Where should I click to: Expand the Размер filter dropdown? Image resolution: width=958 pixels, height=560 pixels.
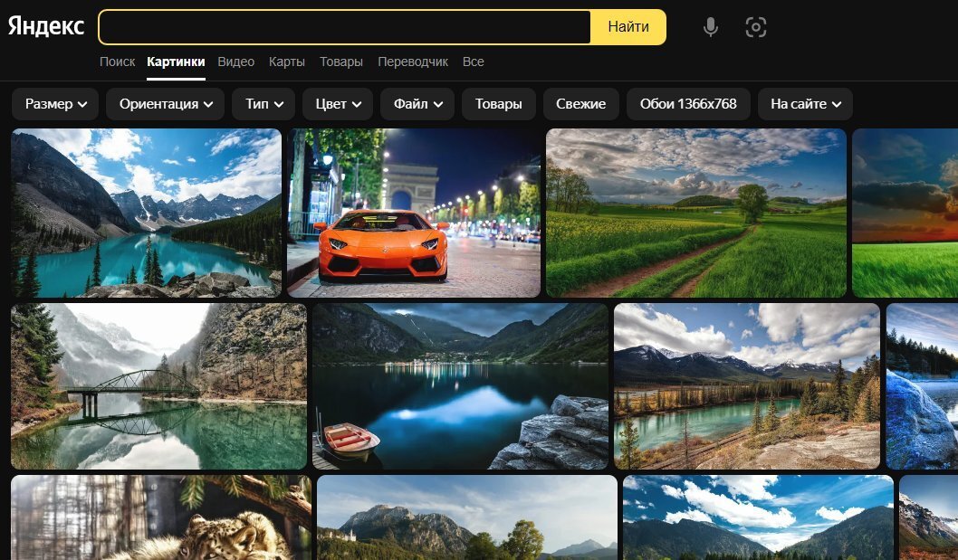tap(55, 104)
